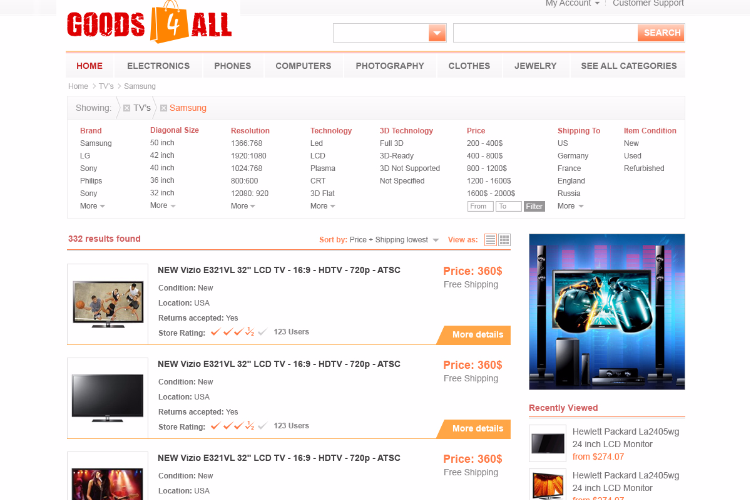This screenshot has height=500, width=750.
Task: Open first NEW Vizio E321VL listing title
Action: tap(279, 270)
